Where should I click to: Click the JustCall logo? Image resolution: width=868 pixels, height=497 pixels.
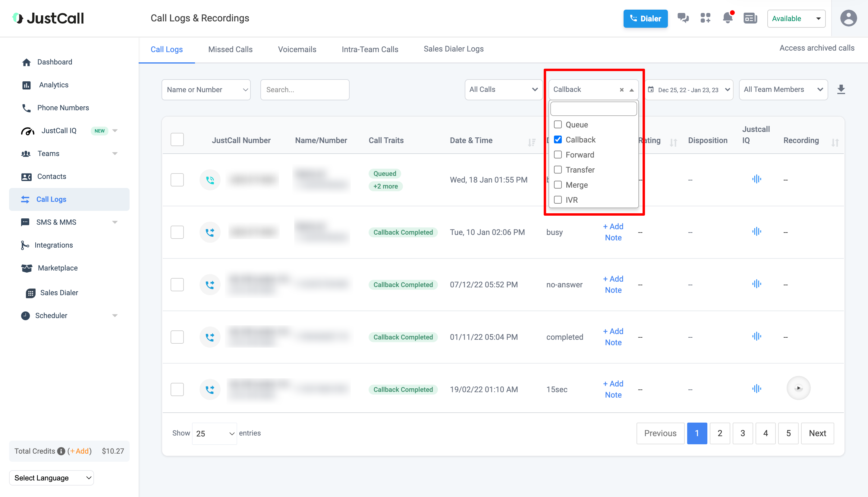point(48,18)
